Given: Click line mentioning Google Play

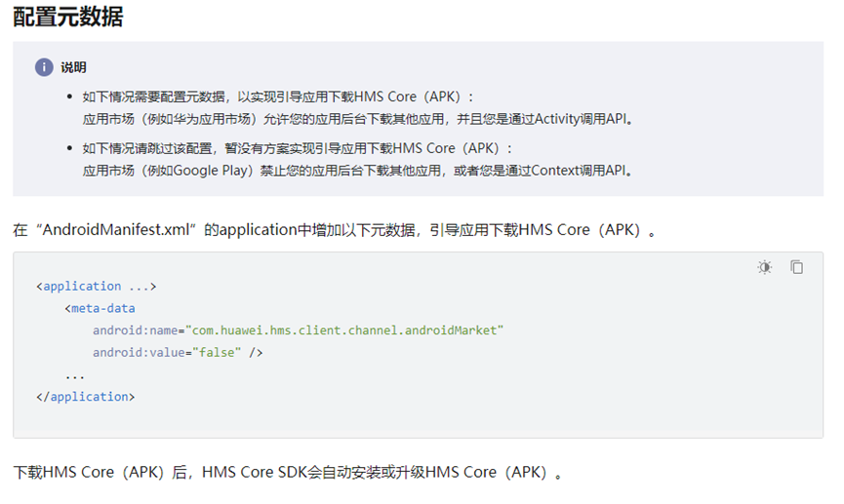Looking at the screenshot, I should tap(357, 171).
